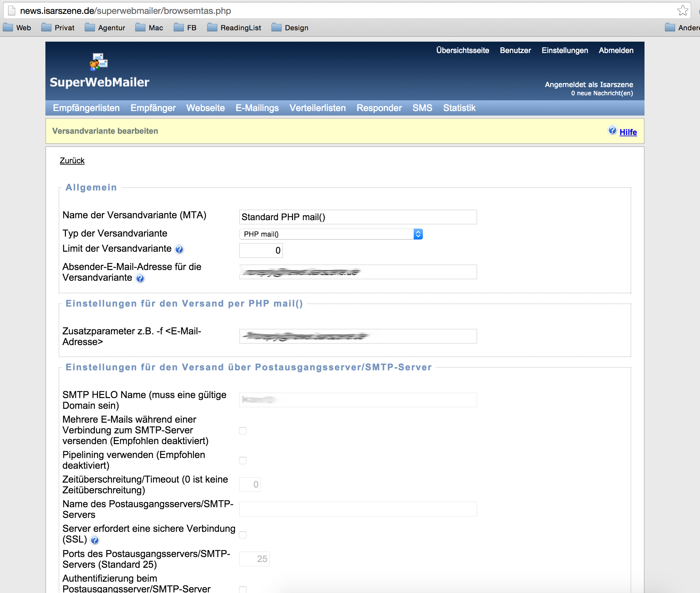Open the SMS menu
700x593 pixels.
click(x=423, y=108)
